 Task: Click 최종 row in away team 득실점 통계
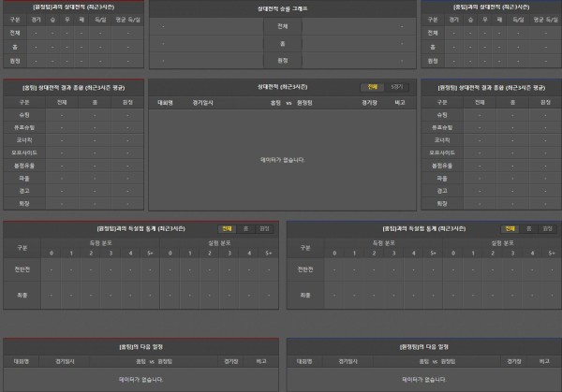[304, 294]
